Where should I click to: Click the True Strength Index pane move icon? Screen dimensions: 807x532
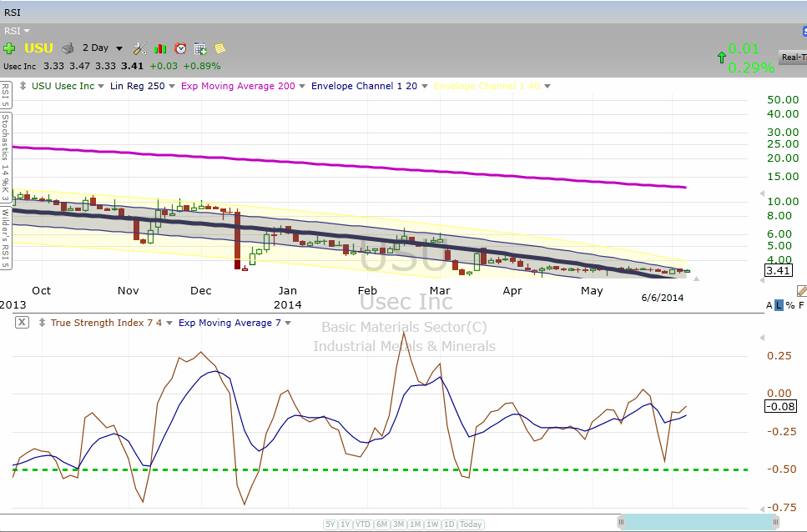pyautogui.click(x=43, y=323)
